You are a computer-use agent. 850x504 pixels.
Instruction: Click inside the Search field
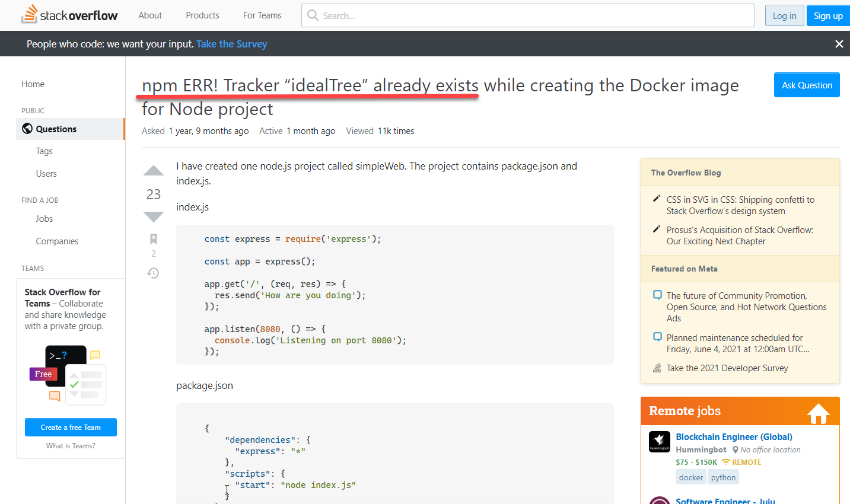pos(522,15)
